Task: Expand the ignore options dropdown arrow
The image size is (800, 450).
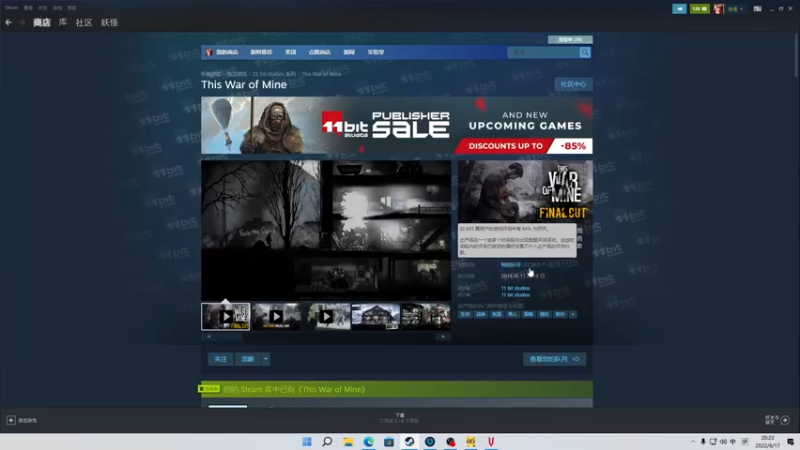Action: 265,359
